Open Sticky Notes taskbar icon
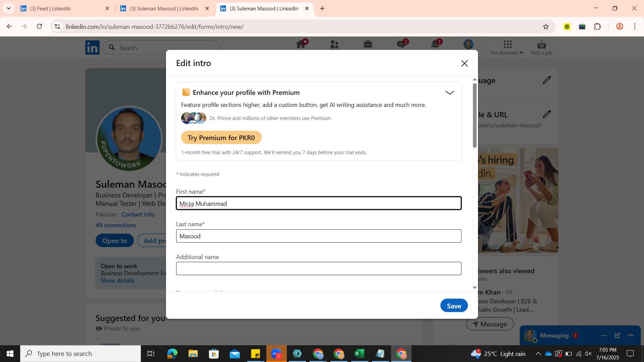The image size is (644, 362). pos(256,354)
